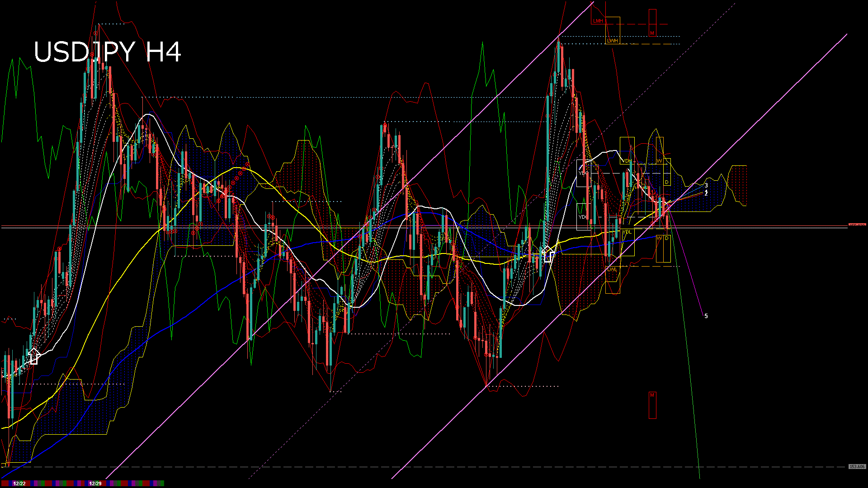The height and width of the screenshot is (488, 868).
Task: Click the red M box near top right
Action: pos(652,33)
